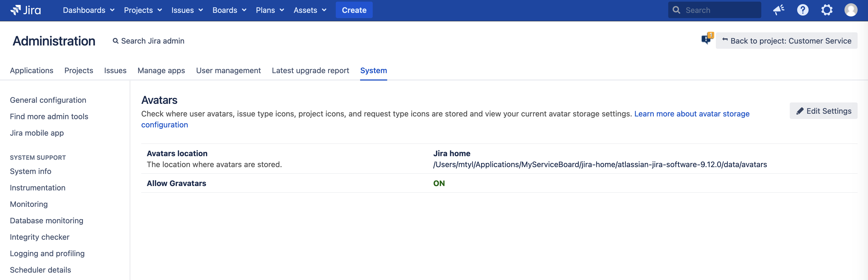
Task: Click the Jira home label
Action: pos(452,153)
